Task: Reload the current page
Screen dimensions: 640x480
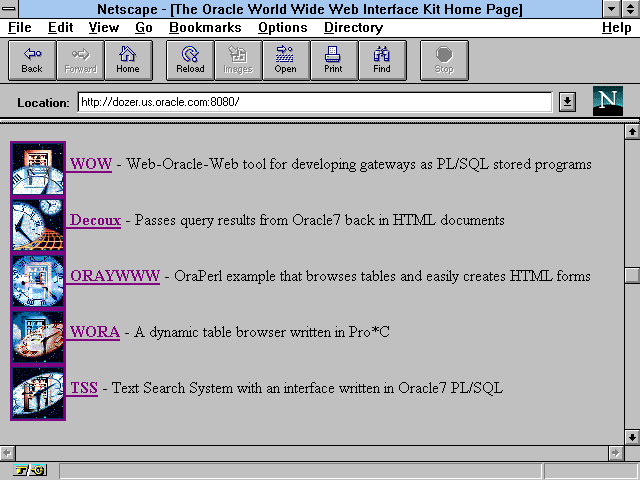Action: coord(189,59)
